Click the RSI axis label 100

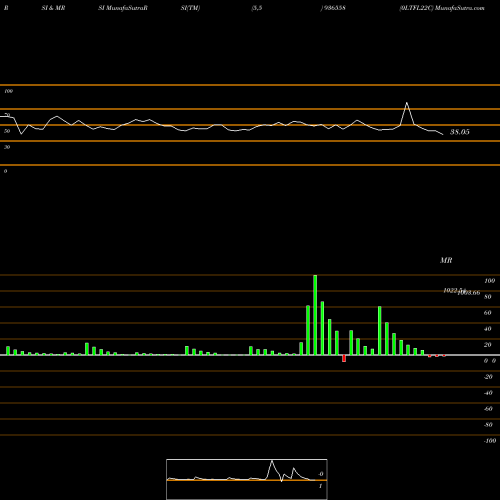pos(8,91)
